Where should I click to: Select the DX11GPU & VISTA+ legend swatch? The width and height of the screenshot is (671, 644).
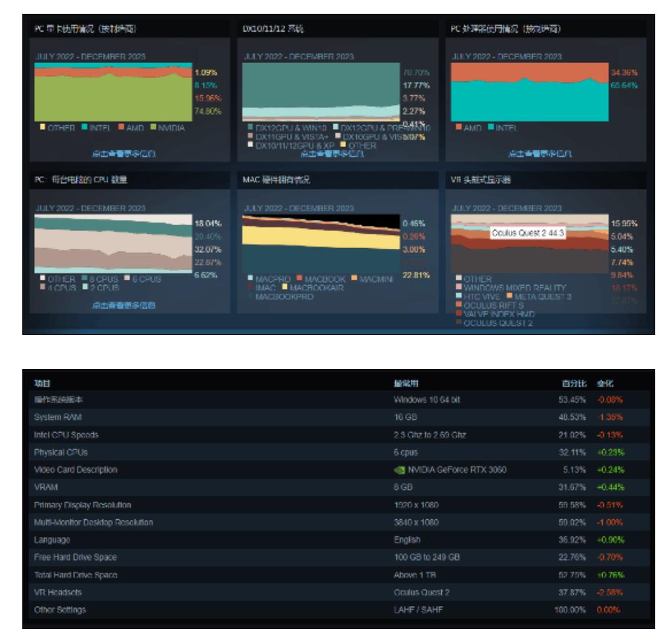coord(250,136)
